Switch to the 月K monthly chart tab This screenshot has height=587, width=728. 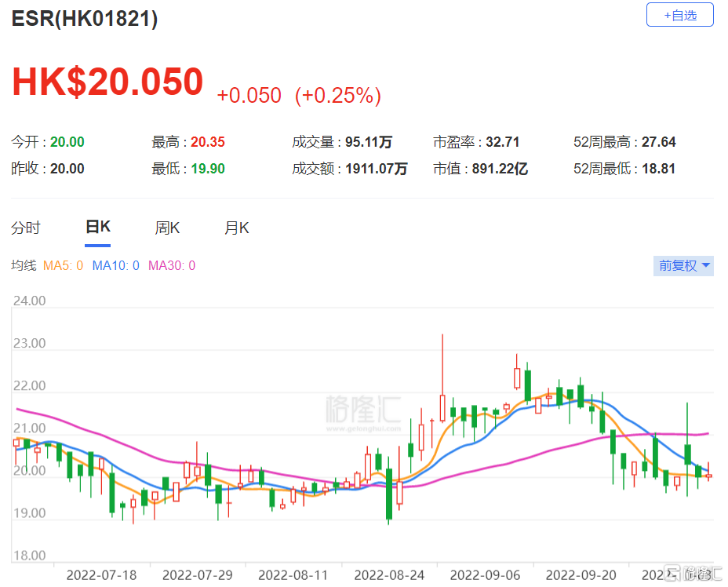[236, 227]
